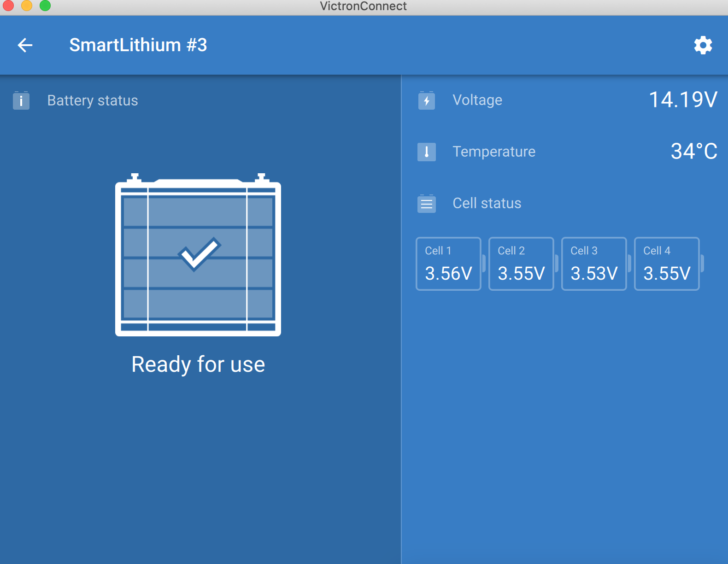Click the 14.19V voltage reading
This screenshot has width=728, height=564.
pos(683,100)
